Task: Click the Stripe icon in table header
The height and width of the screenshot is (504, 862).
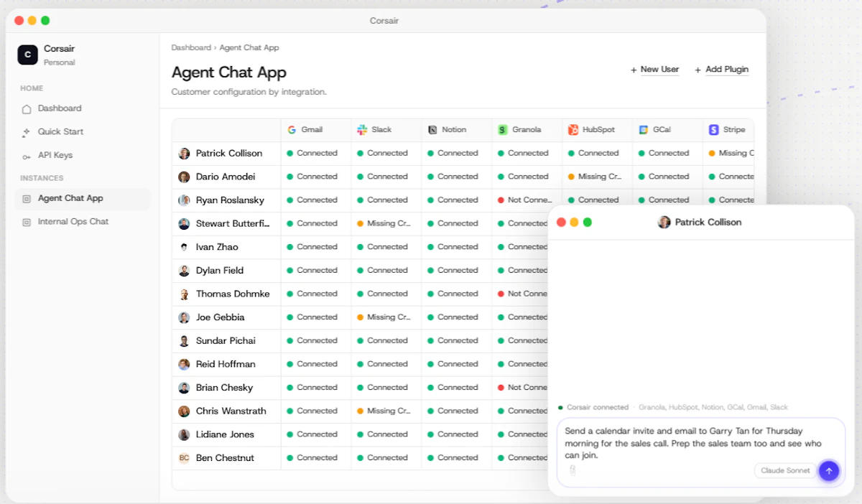Action: click(714, 130)
